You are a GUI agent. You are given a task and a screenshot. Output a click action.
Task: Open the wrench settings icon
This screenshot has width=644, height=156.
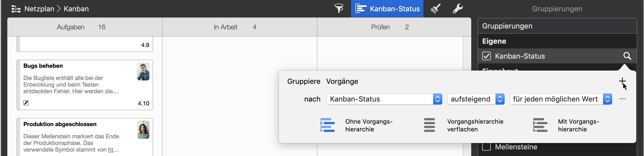[x=458, y=9]
